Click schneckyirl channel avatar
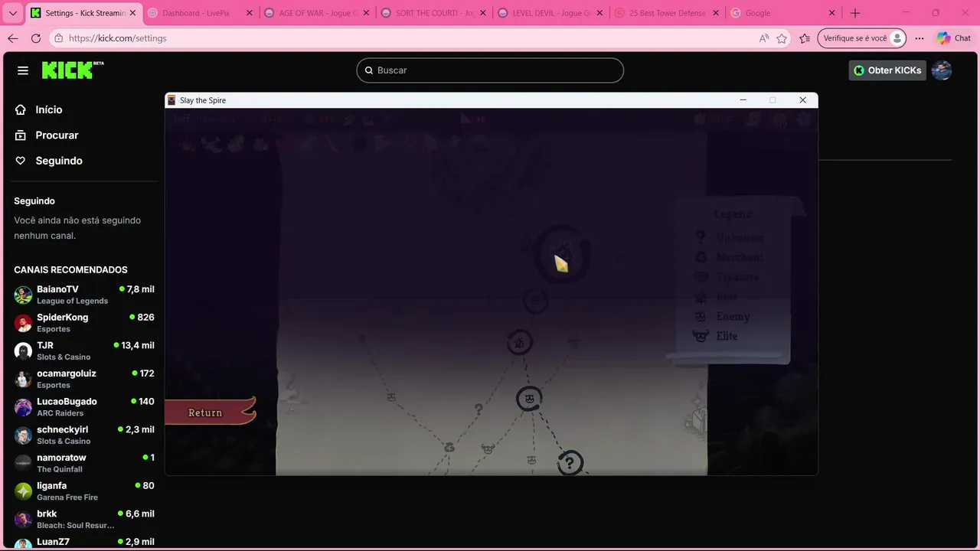The width and height of the screenshot is (980, 551). click(x=23, y=435)
